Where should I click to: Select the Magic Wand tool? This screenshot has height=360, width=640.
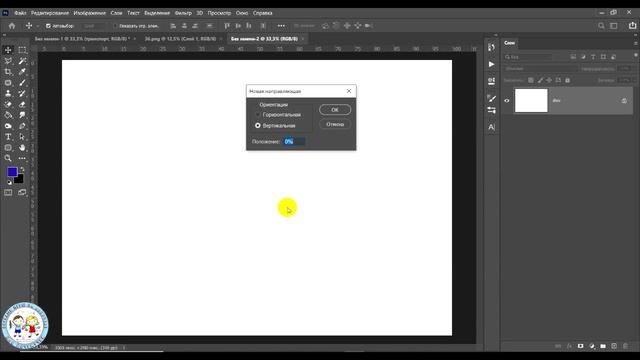point(22,61)
